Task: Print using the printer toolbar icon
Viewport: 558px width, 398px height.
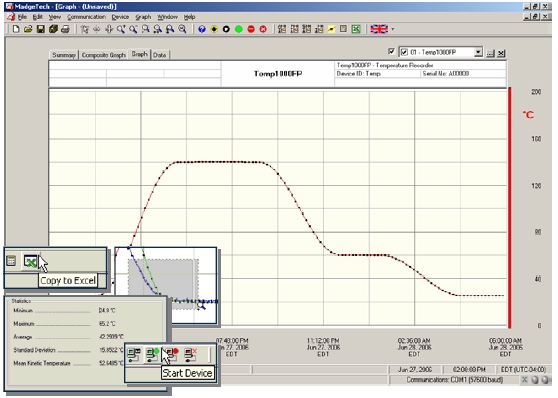Action: pos(65,29)
